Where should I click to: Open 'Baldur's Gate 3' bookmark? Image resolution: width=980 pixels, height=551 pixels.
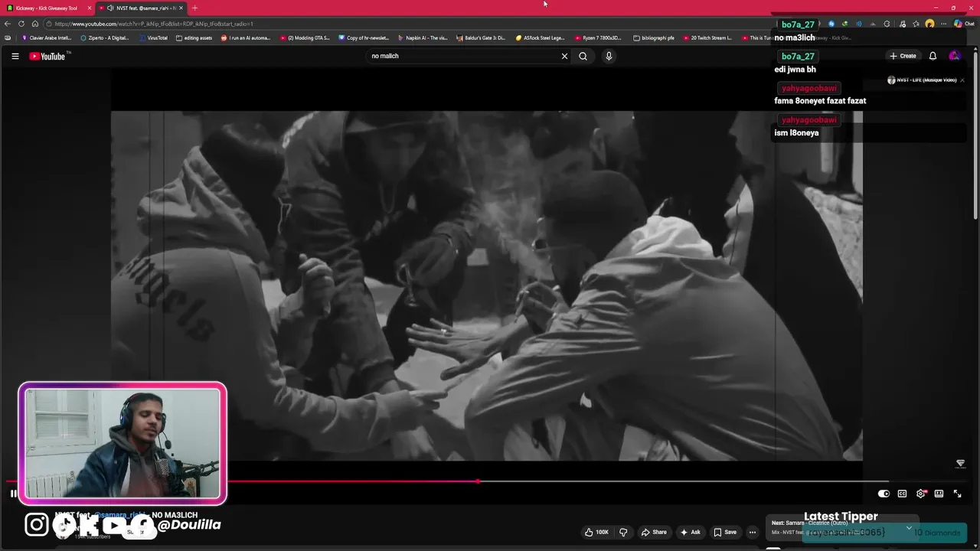click(482, 37)
